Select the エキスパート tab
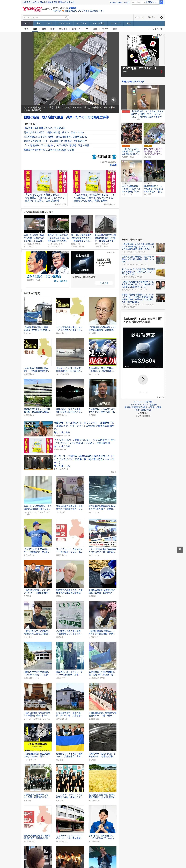This screenshot has width=186, height=868. (64, 24)
